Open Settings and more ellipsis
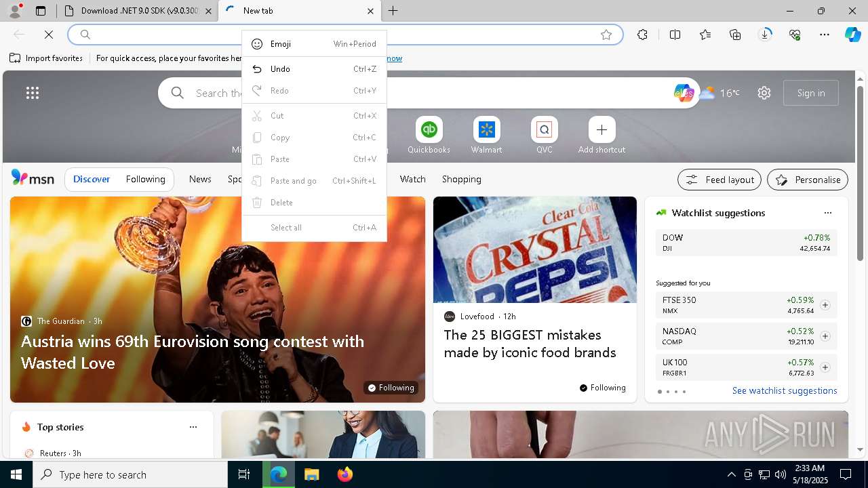Screen dimensions: 868x488 [825, 35]
